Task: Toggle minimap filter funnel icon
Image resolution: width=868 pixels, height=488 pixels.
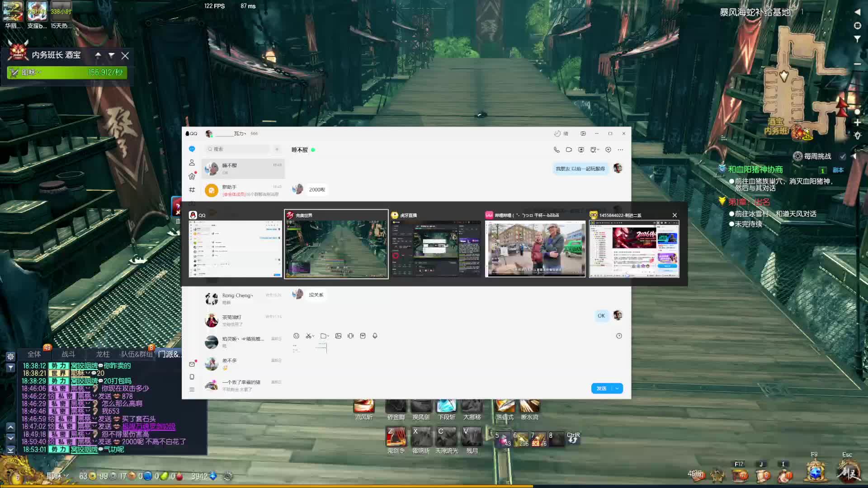Action: coord(857,39)
